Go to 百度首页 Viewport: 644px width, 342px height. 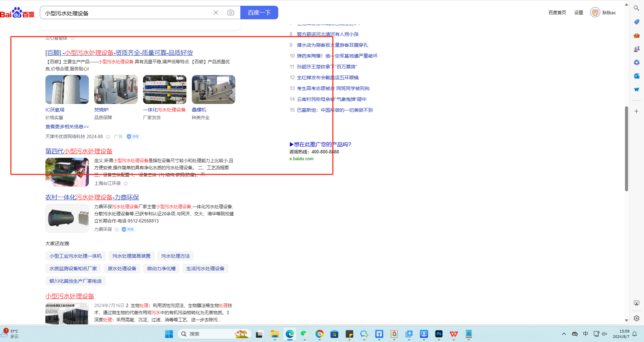(557, 13)
